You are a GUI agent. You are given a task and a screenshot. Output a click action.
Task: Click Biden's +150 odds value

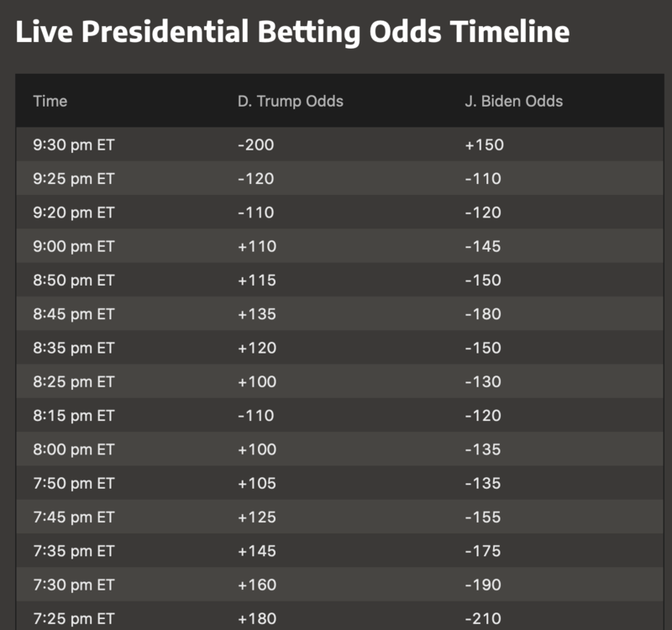[x=484, y=144]
